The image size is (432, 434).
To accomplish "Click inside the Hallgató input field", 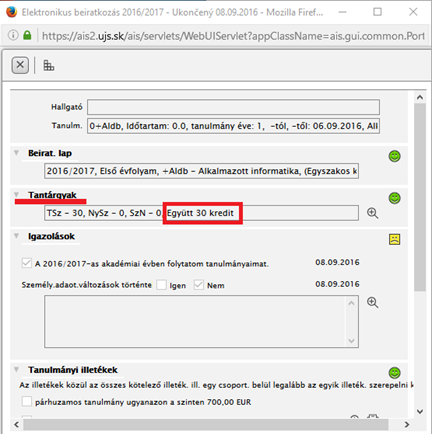I will click(x=233, y=107).
